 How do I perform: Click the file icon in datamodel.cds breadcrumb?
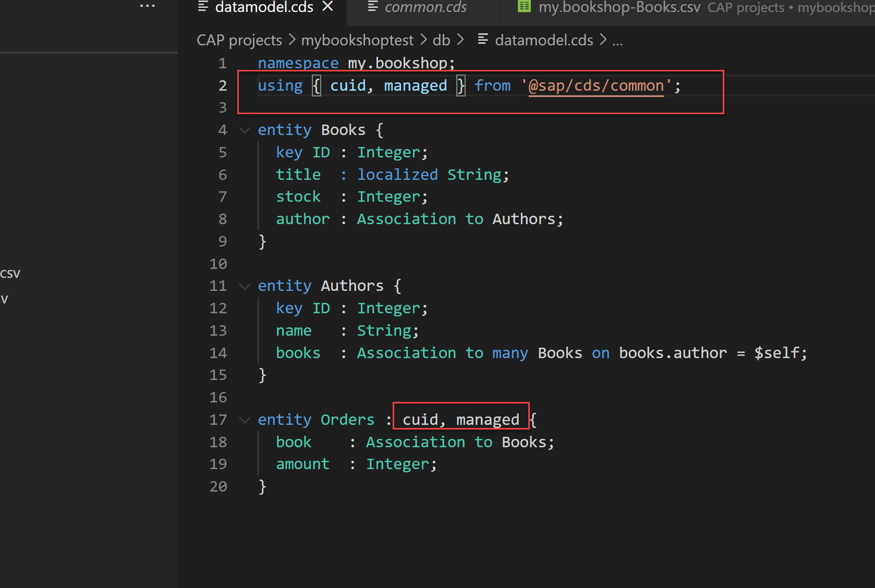point(483,39)
